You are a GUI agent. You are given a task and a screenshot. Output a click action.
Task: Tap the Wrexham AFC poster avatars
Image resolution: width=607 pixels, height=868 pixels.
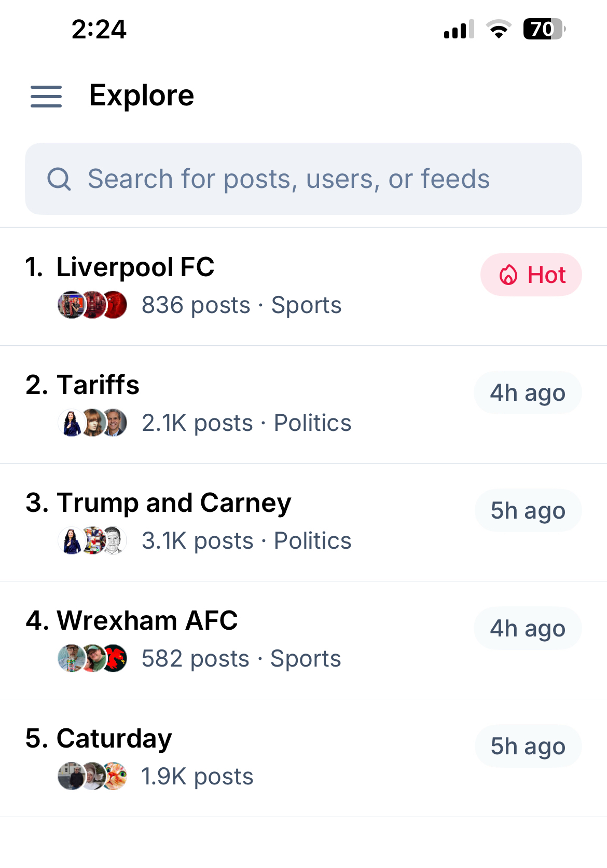92,659
